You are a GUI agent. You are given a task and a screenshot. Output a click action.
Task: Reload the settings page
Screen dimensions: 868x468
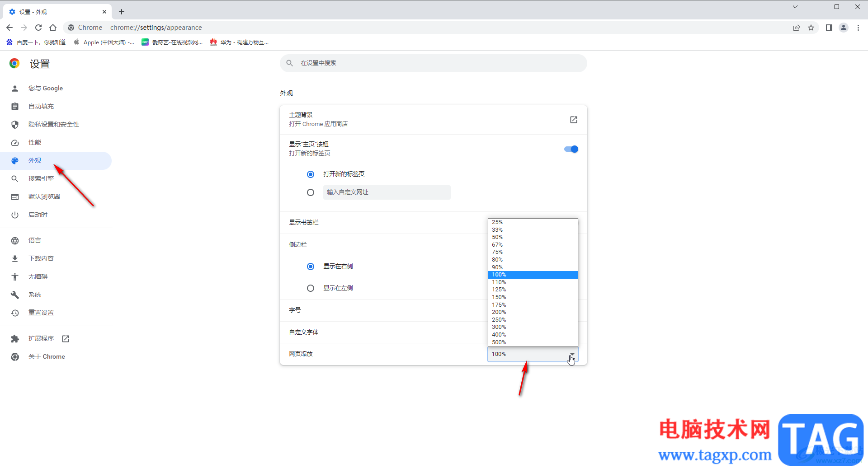[x=38, y=28]
